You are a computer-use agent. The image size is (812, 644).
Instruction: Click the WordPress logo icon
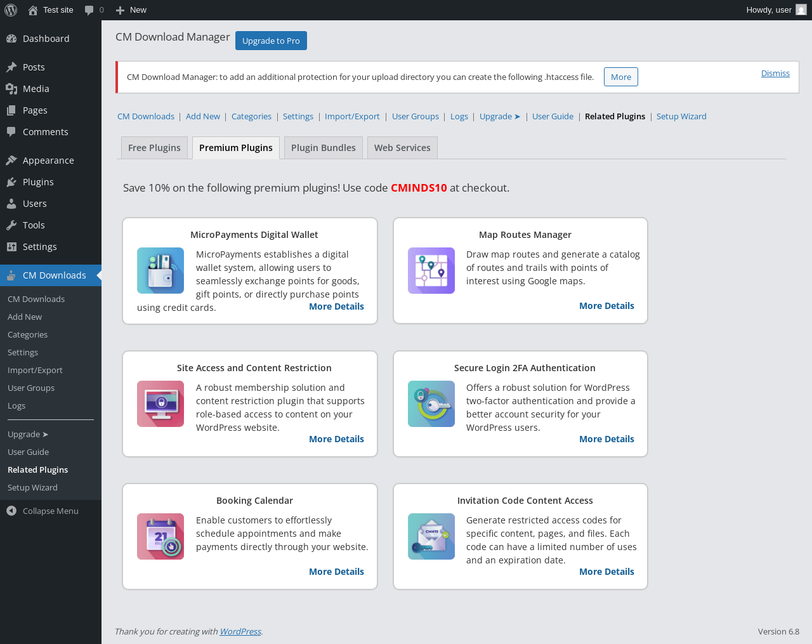click(11, 10)
